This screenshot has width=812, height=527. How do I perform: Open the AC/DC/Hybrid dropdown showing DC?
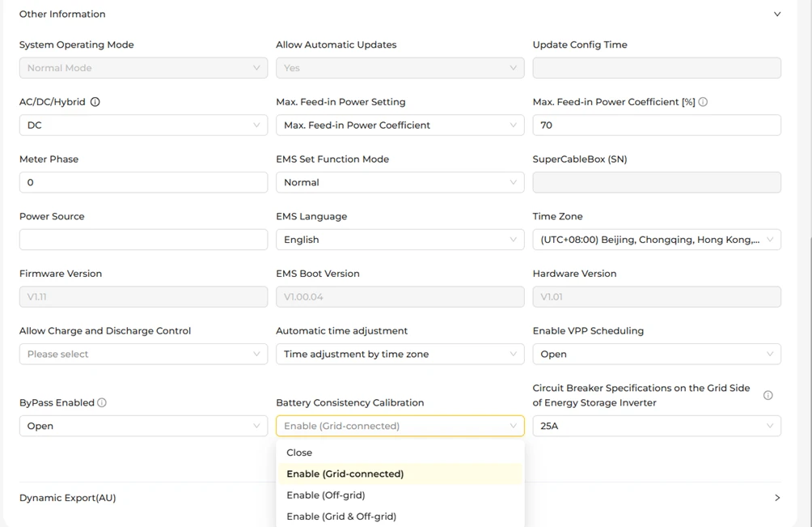(x=143, y=125)
